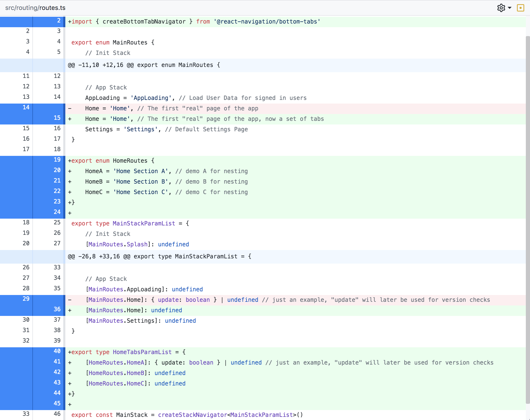530x420 pixels.
Task: Click added [MainRoutes.Home]: undefined line
Action: click(x=295, y=310)
